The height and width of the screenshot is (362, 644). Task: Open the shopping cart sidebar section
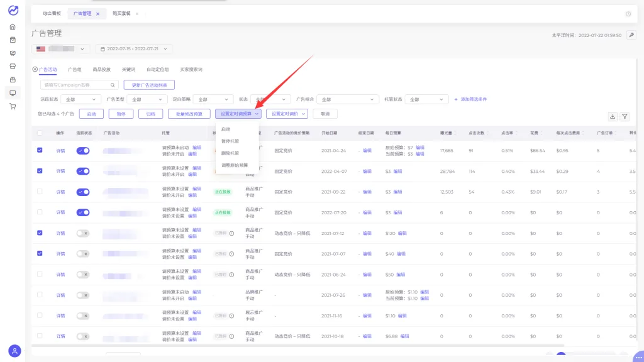[13, 106]
